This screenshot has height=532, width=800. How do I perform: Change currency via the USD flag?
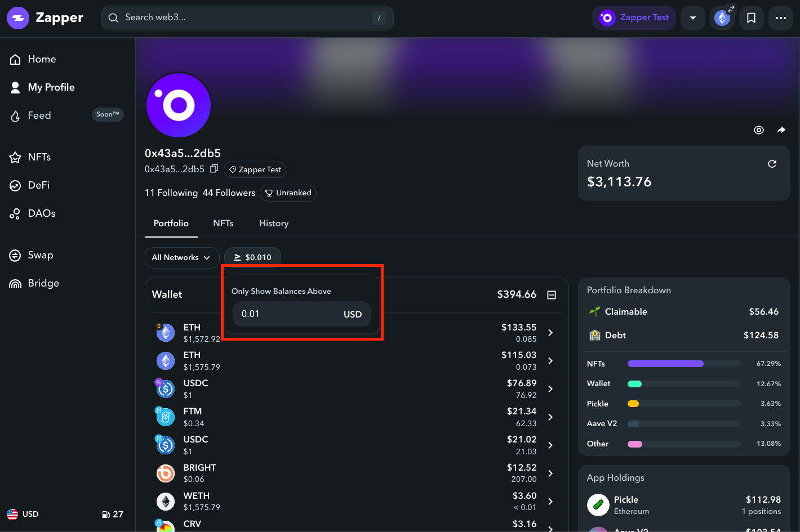pyautogui.click(x=23, y=514)
